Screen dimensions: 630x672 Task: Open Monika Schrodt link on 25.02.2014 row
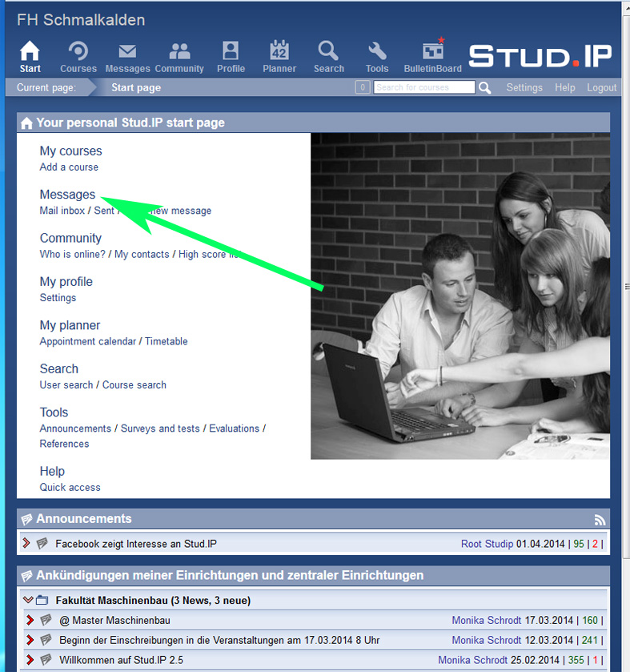(473, 660)
